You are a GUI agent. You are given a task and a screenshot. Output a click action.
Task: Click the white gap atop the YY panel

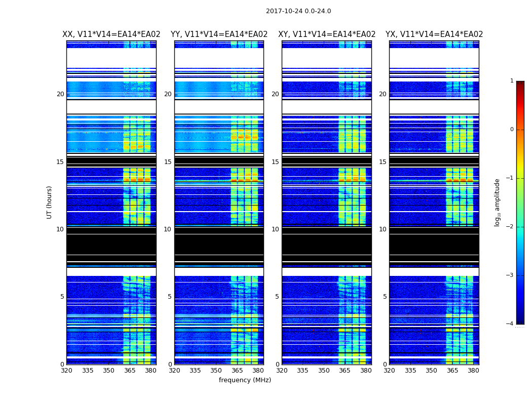pyautogui.click(x=219, y=58)
